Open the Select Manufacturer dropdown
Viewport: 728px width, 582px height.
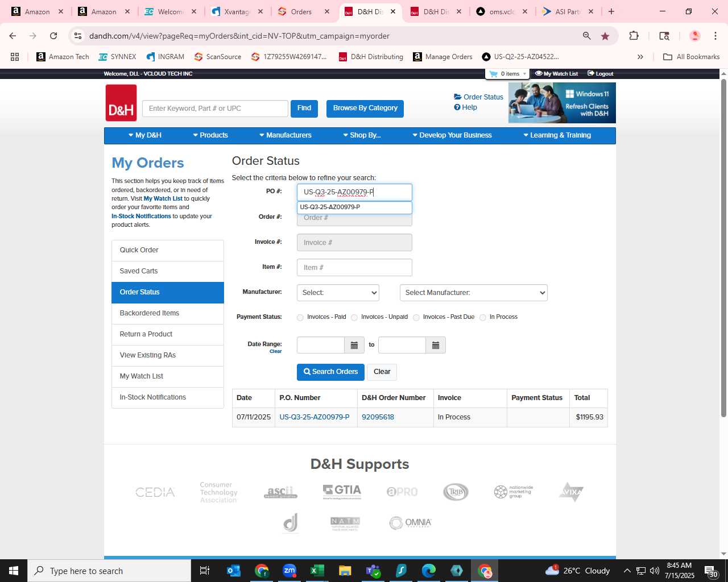(x=474, y=293)
